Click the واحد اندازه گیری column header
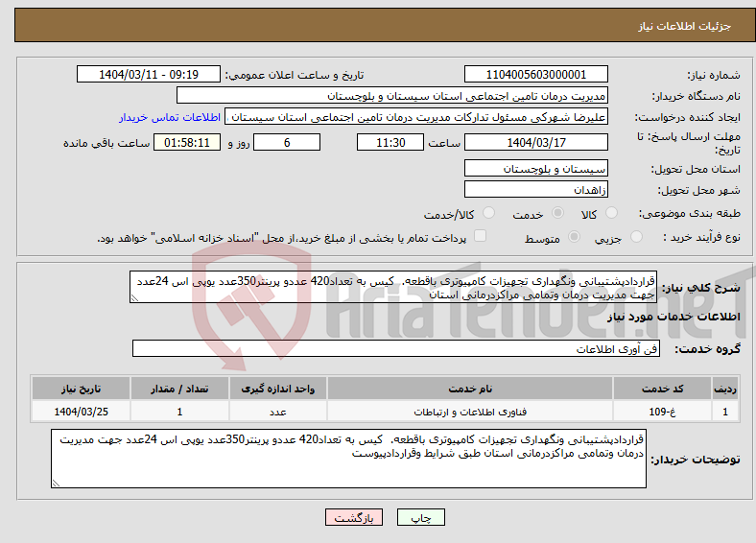This screenshot has height=543, width=756. [x=277, y=389]
